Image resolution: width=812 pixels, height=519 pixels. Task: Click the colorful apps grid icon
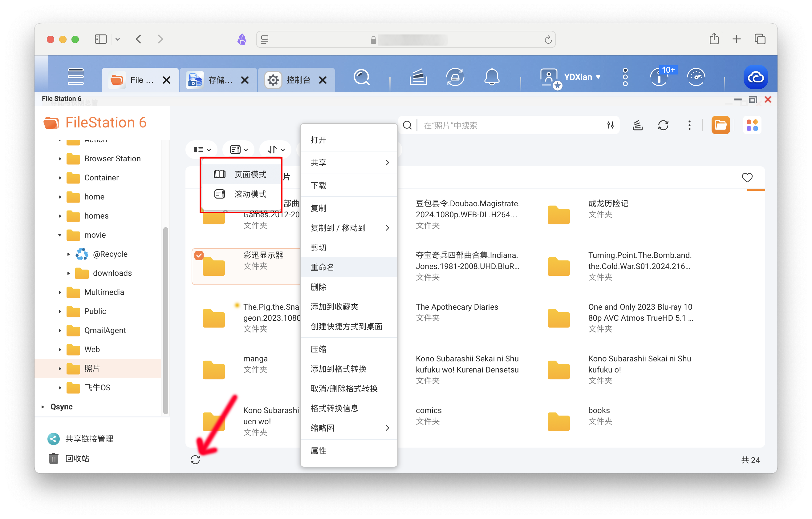pyautogui.click(x=752, y=125)
